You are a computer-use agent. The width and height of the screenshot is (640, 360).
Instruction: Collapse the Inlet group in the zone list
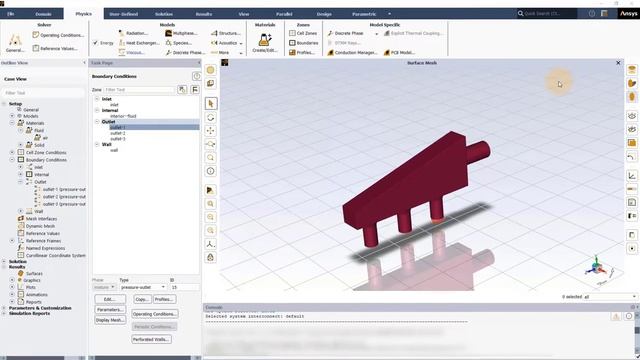click(x=97, y=99)
